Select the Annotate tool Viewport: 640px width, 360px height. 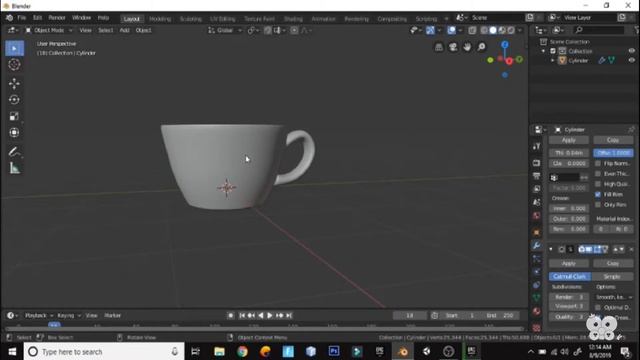[x=14, y=151]
